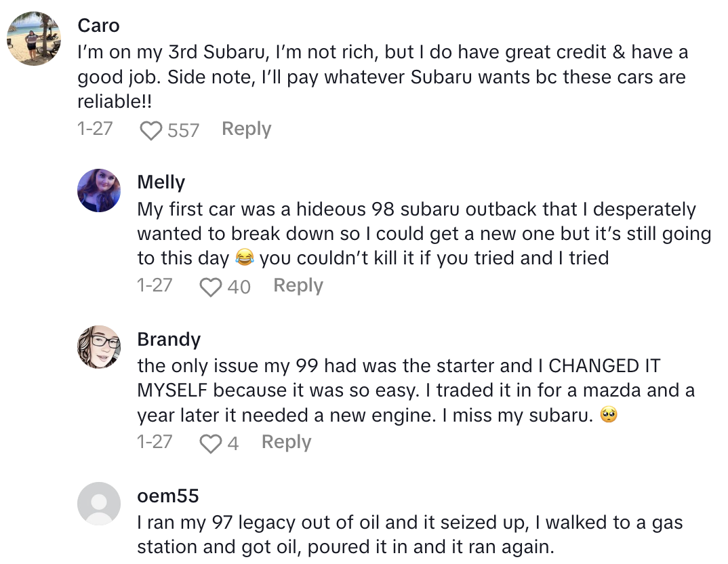Click the 40 likes number
Image resolution: width=728 pixels, height=564 pixels.
coord(239,287)
